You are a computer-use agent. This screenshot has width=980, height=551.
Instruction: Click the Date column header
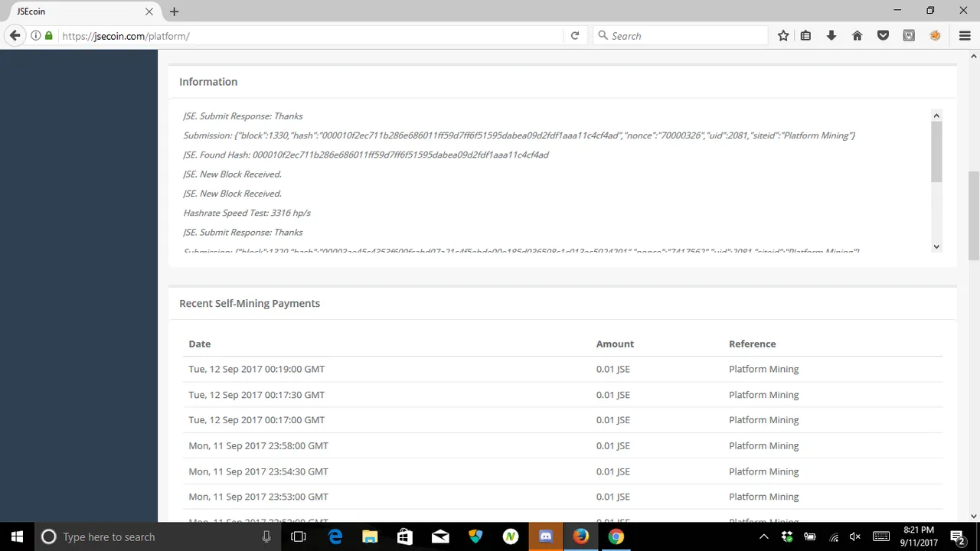tap(200, 344)
